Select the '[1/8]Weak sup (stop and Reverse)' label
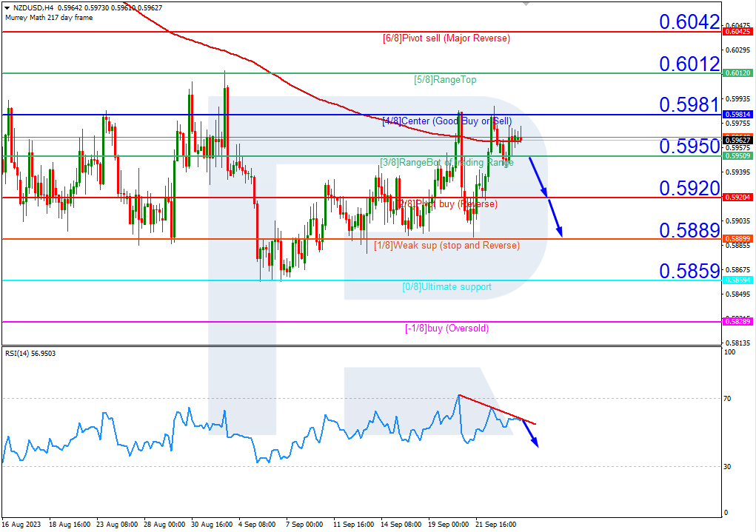This screenshot has height=532, width=756. [446, 245]
